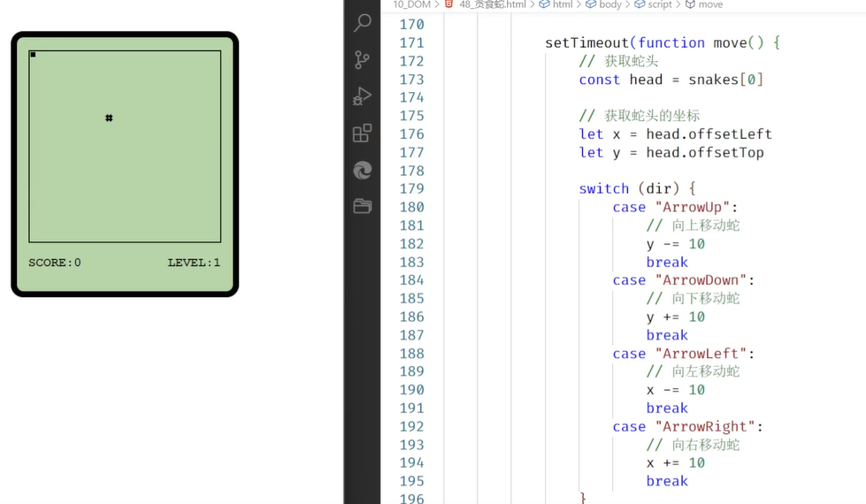Click line number 195 in gutter
The height and width of the screenshot is (504, 866).
click(412, 481)
